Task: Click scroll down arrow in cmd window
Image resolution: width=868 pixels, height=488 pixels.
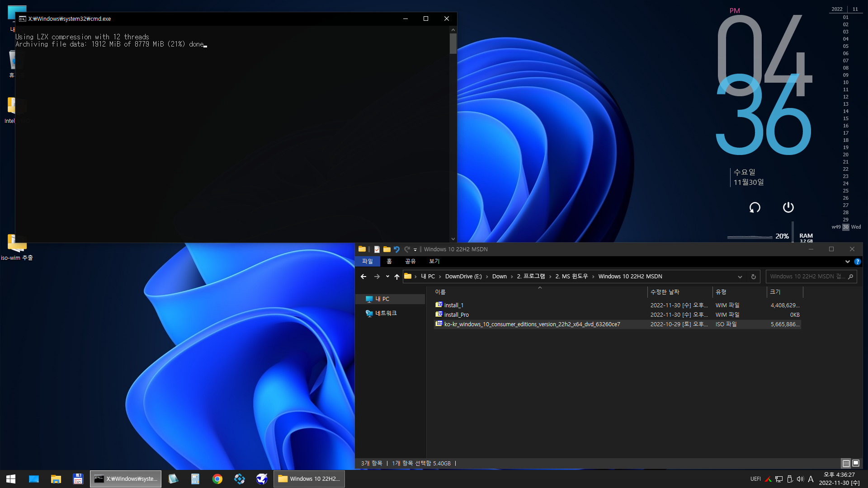Action: click(453, 239)
